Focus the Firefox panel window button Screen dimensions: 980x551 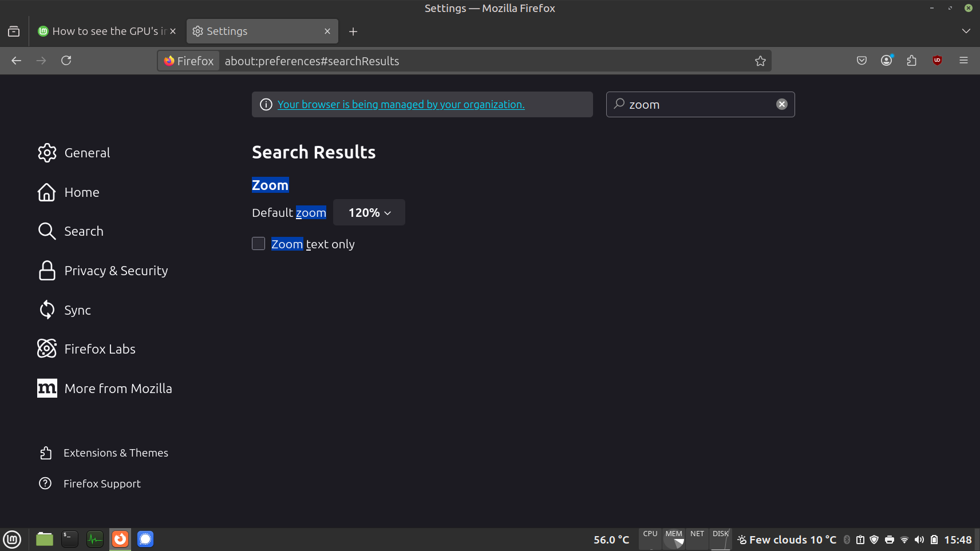click(x=120, y=539)
